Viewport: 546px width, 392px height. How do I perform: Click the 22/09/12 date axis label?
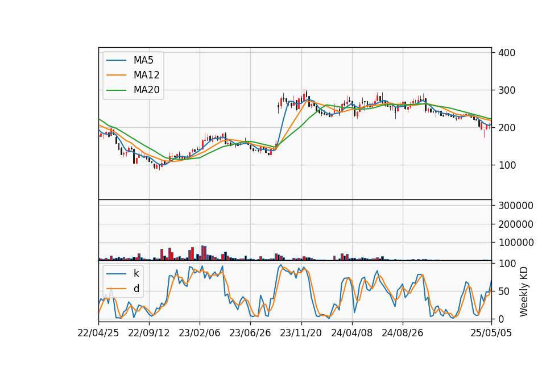[148, 333]
